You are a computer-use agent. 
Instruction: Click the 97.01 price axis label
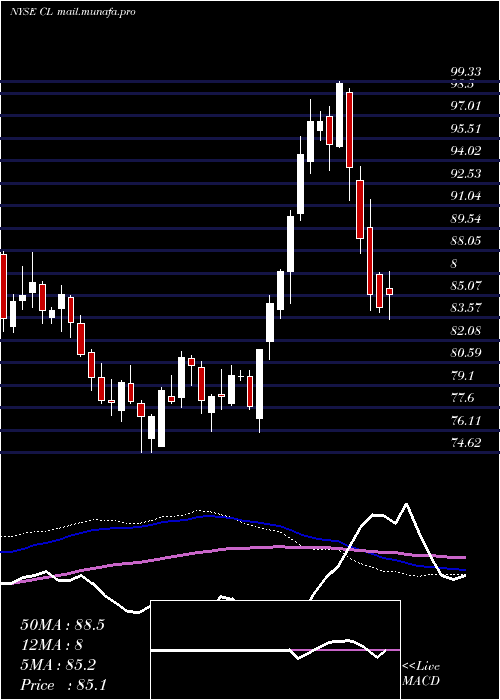(x=466, y=106)
